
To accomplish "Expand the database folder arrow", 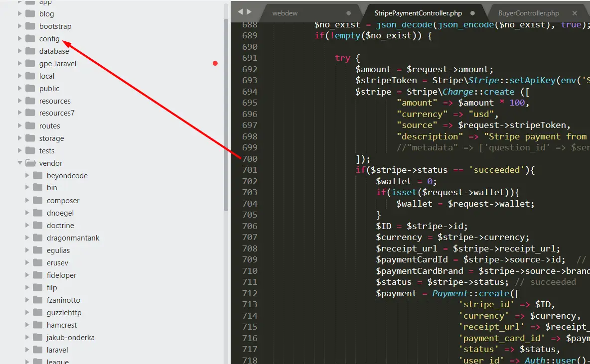I will [x=19, y=51].
